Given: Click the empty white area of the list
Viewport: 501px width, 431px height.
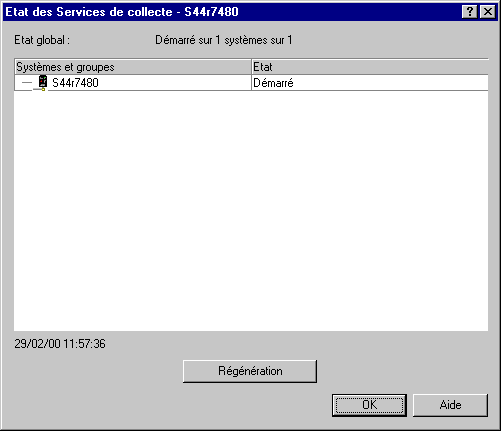Looking at the screenshot, I should tap(251, 211).
